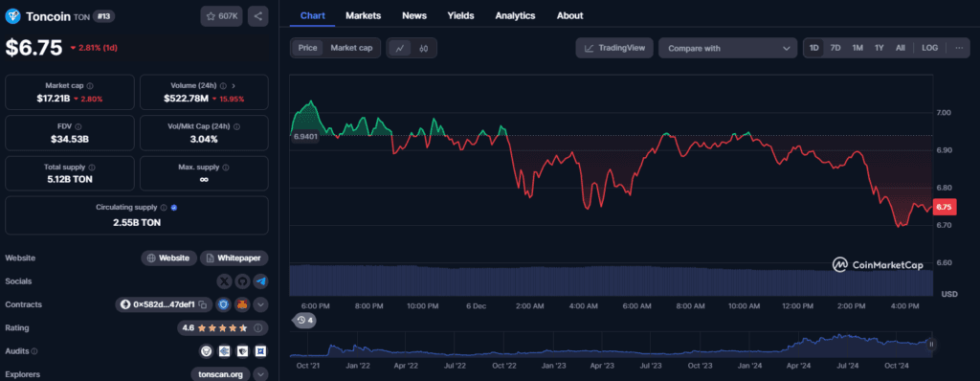Screen dimensions: 980x381
Task: Open the X (Twitter) social link
Action: tap(224, 281)
